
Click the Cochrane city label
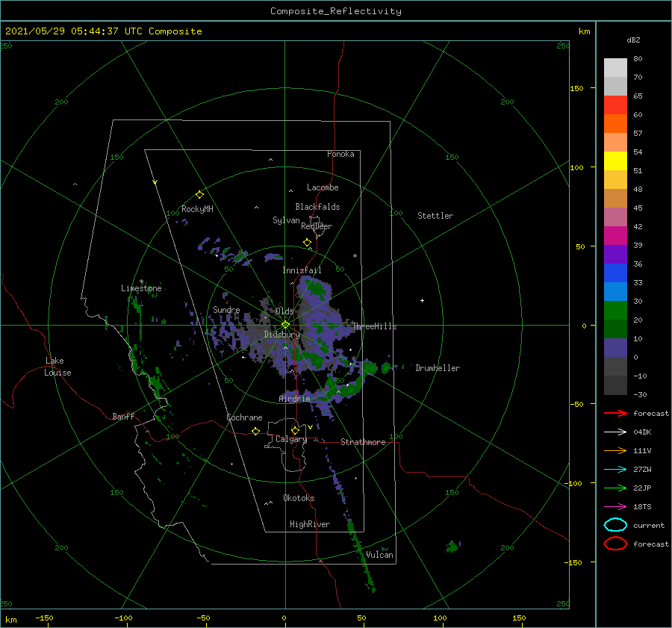244,417
